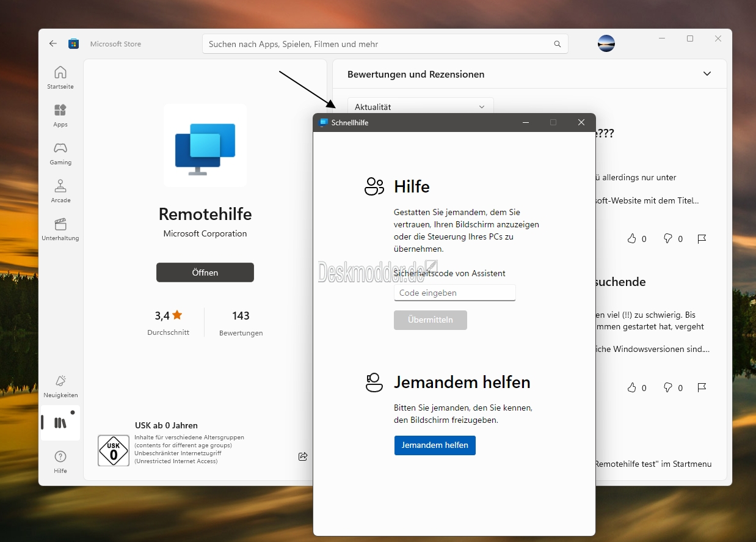
Task: Report the second review with the flag
Action: 702,388
